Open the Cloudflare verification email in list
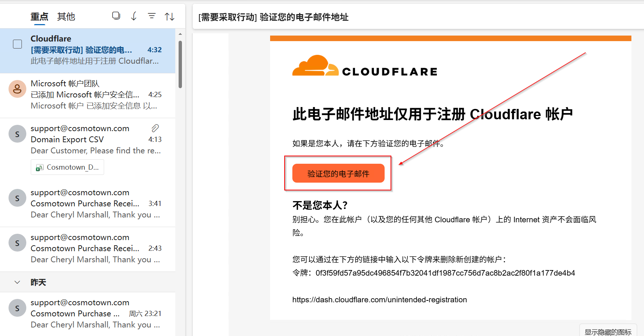The width and height of the screenshot is (644, 336). click(x=87, y=51)
